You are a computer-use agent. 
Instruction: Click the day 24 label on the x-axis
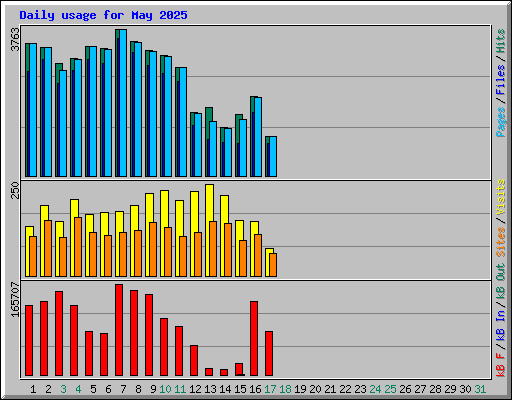(x=375, y=389)
